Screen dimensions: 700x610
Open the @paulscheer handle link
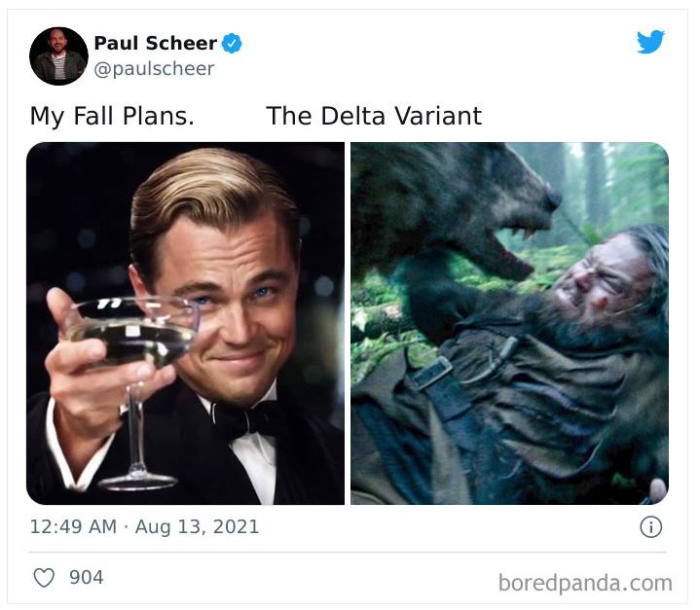click(154, 69)
